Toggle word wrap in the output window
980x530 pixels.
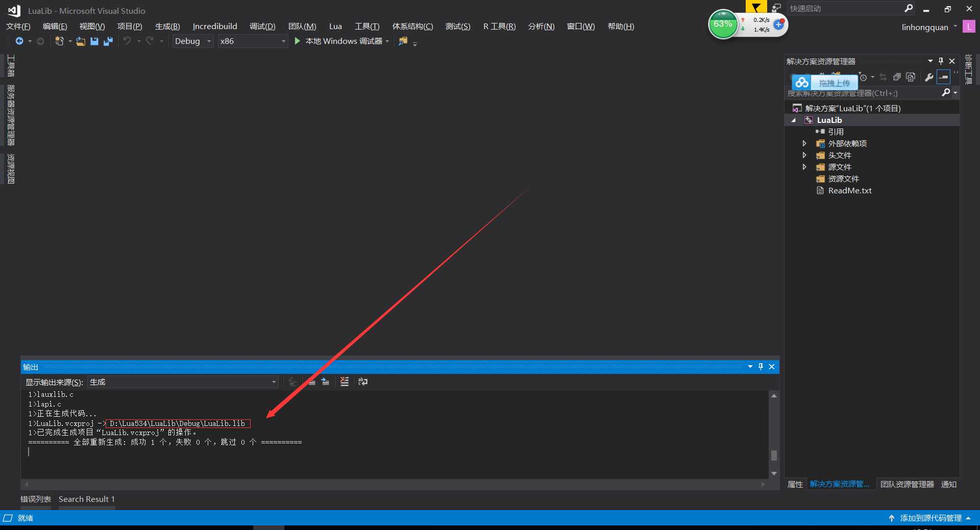pos(363,382)
